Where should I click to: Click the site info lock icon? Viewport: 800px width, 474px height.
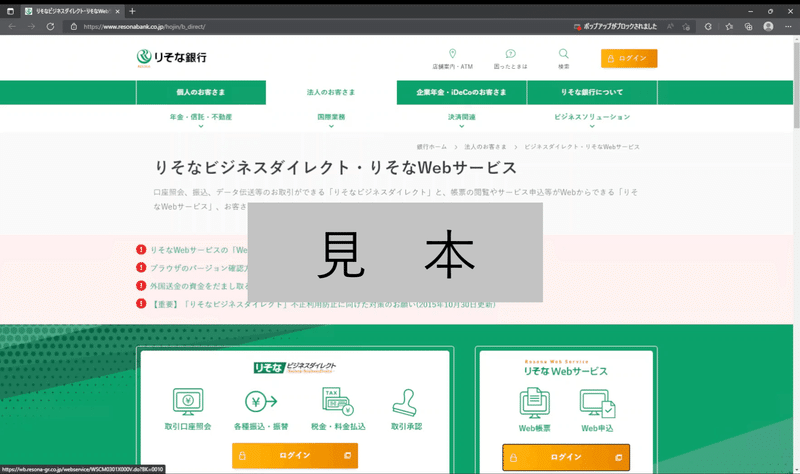[73, 27]
